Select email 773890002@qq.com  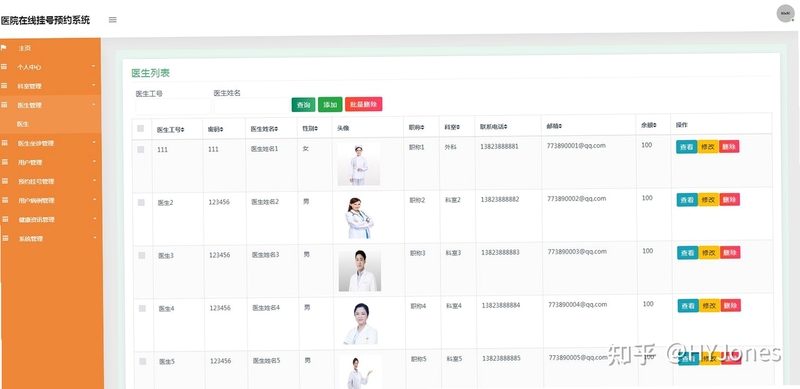577,199
